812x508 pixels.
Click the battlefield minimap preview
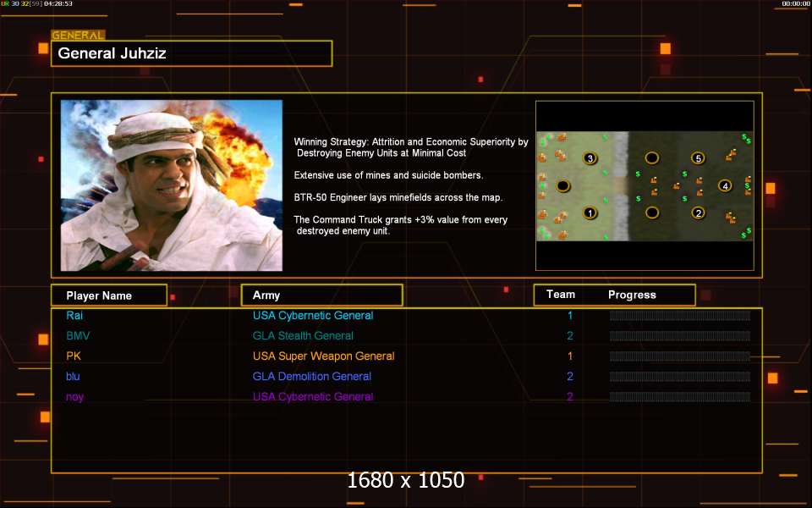click(645, 186)
